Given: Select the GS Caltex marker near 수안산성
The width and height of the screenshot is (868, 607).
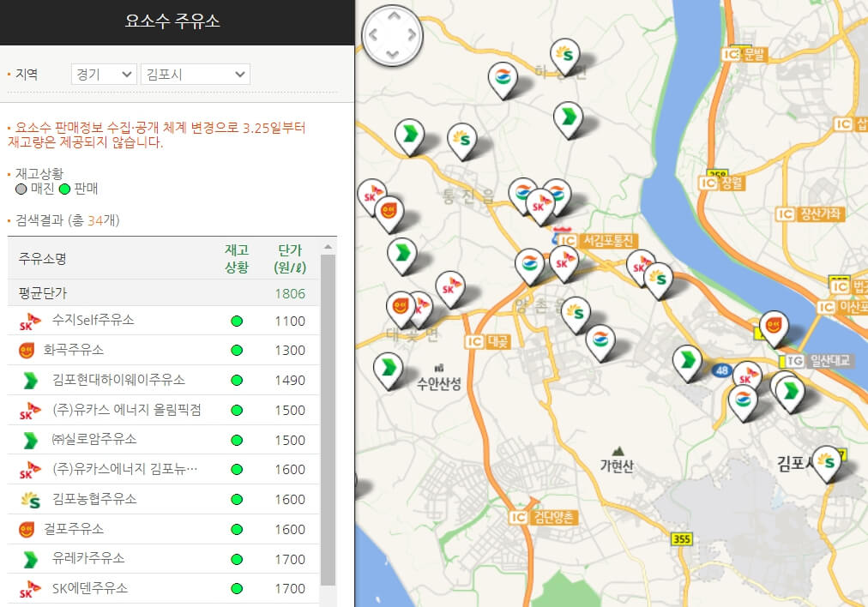Looking at the screenshot, I should [x=389, y=366].
